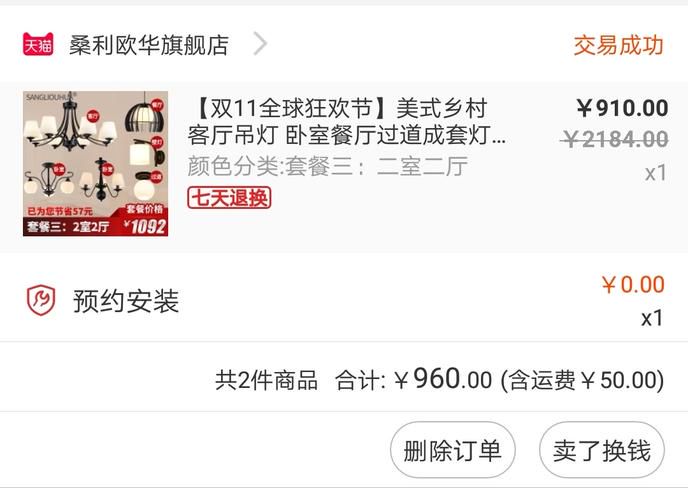The height and width of the screenshot is (488, 688).
Task: Tap the crossed-out ¥2184.00 original price
Action: [614, 140]
